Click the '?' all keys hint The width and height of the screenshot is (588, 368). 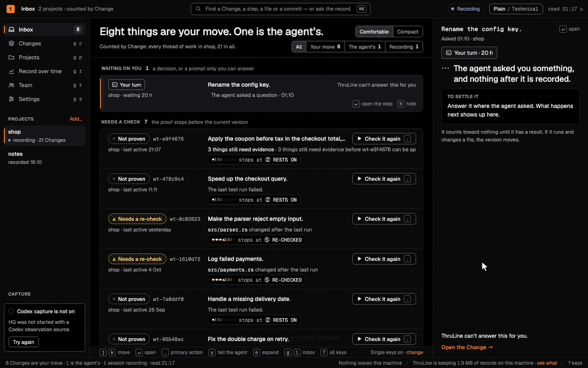click(324, 352)
